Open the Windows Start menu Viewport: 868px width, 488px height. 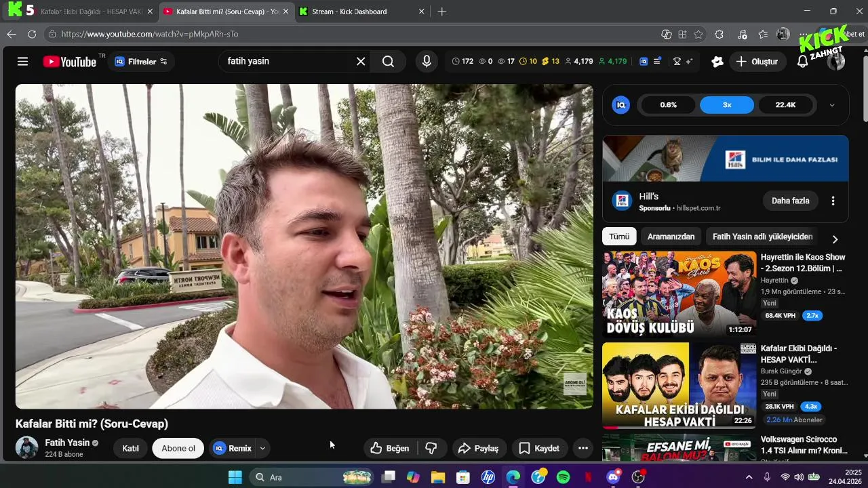[x=235, y=477]
